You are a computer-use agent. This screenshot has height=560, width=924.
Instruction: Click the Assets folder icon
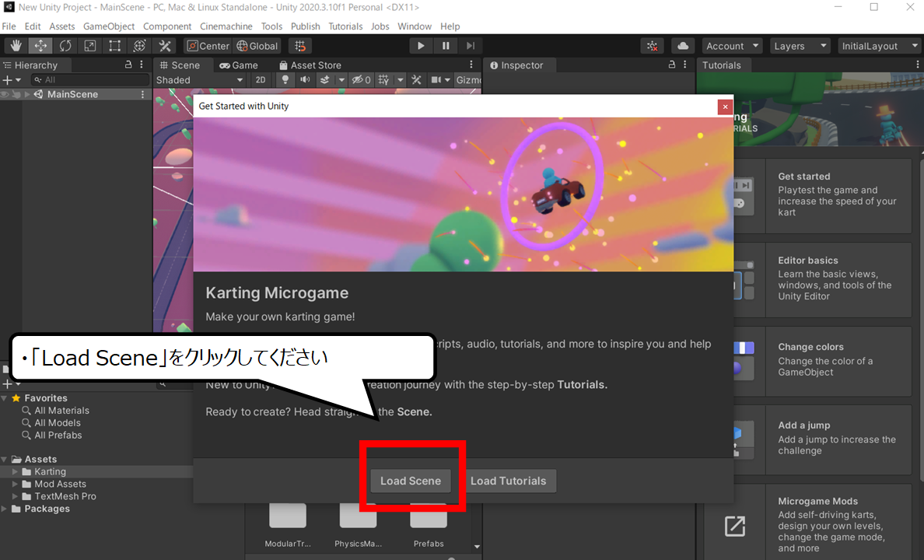(x=16, y=459)
